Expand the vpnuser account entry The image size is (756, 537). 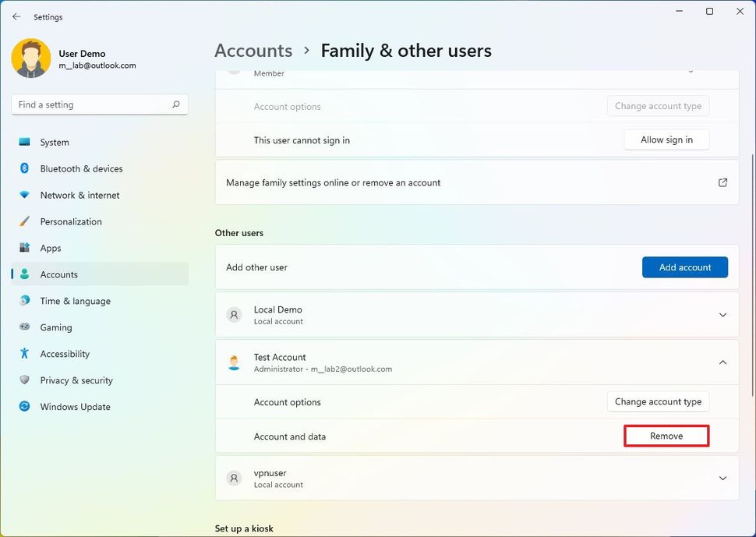click(x=722, y=478)
